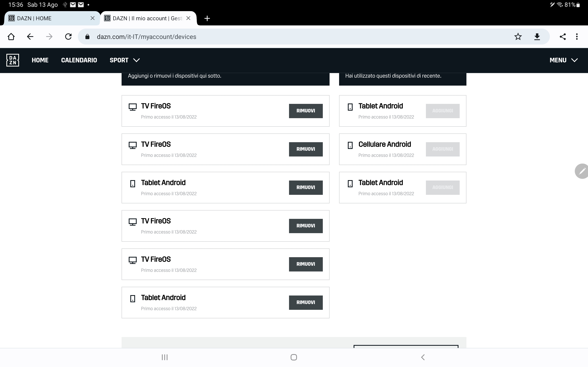Remove the fourth-row TV FireOS device
The image size is (588, 367).
[306, 226]
